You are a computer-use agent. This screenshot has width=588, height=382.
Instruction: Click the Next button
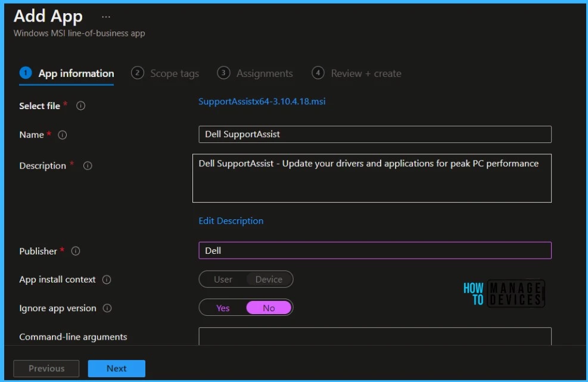coord(117,368)
